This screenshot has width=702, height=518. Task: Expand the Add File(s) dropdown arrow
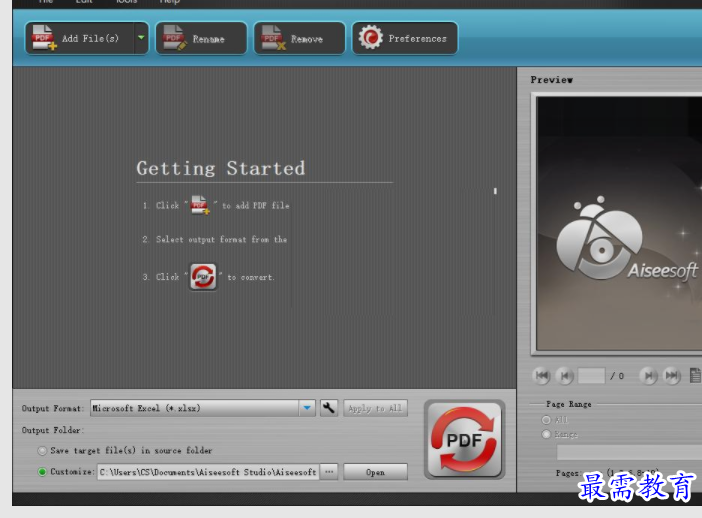click(141, 38)
